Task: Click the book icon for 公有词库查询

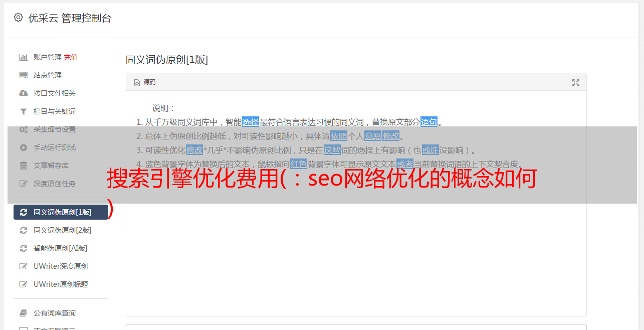Action: coord(23,313)
